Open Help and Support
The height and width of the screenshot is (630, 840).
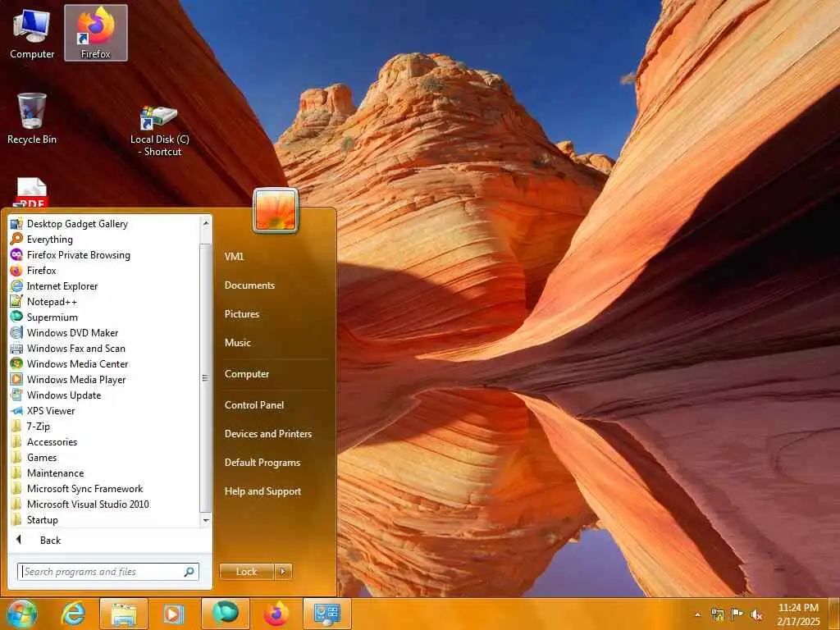(262, 491)
